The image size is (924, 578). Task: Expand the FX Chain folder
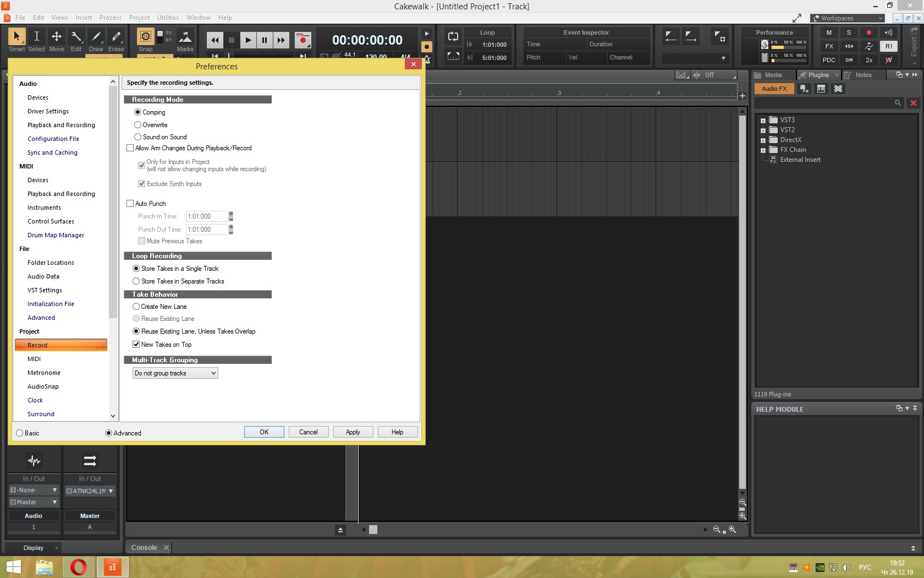point(763,150)
